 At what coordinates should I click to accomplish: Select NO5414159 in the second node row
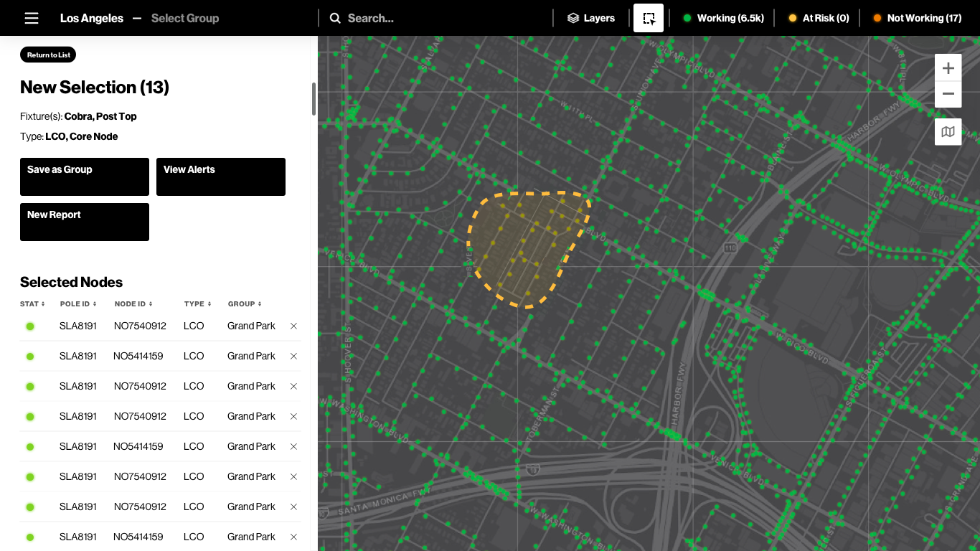click(x=138, y=356)
